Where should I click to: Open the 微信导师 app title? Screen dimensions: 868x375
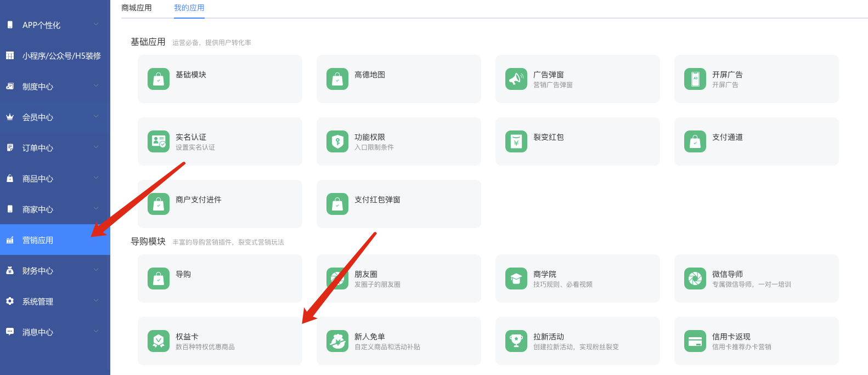pyautogui.click(x=728, y=274)
